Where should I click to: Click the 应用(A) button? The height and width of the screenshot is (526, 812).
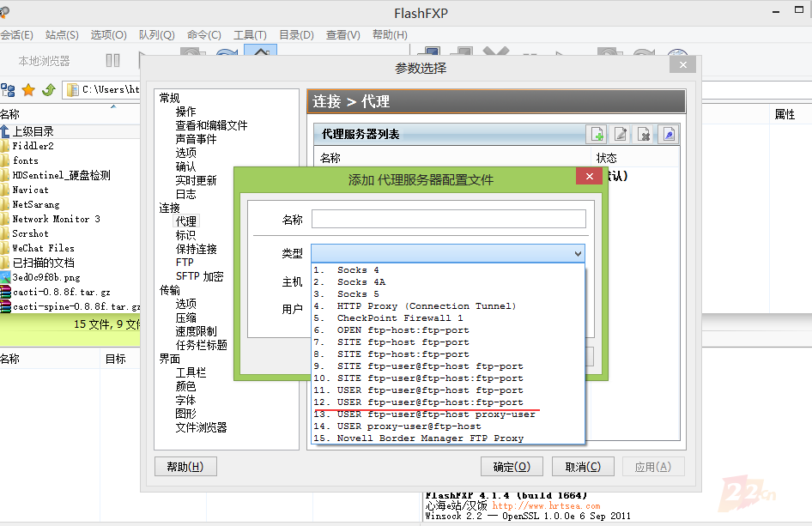(x=653, y=467)
